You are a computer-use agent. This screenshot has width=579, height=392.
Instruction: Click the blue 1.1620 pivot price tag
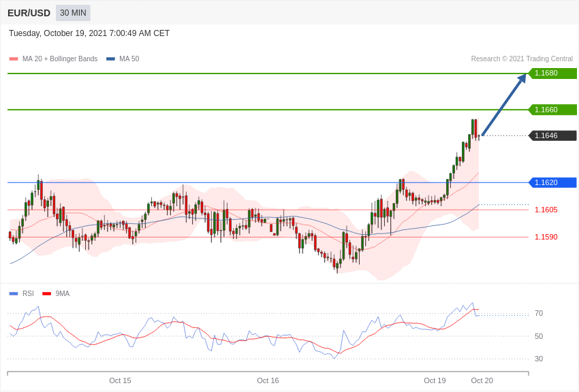pyautogui.click(x=553, y=182)
